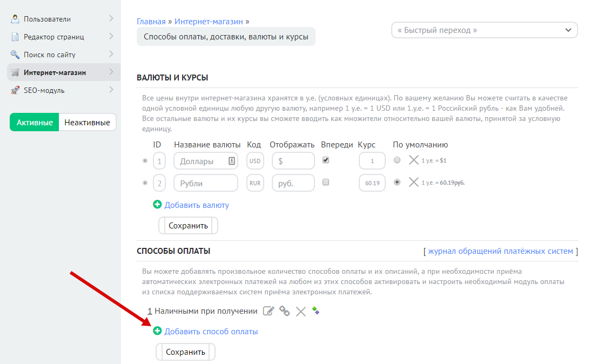This screenshot has width=590, height=364.
Task: Expand the Пользователи sidebar section
Action: pos(111,19)
